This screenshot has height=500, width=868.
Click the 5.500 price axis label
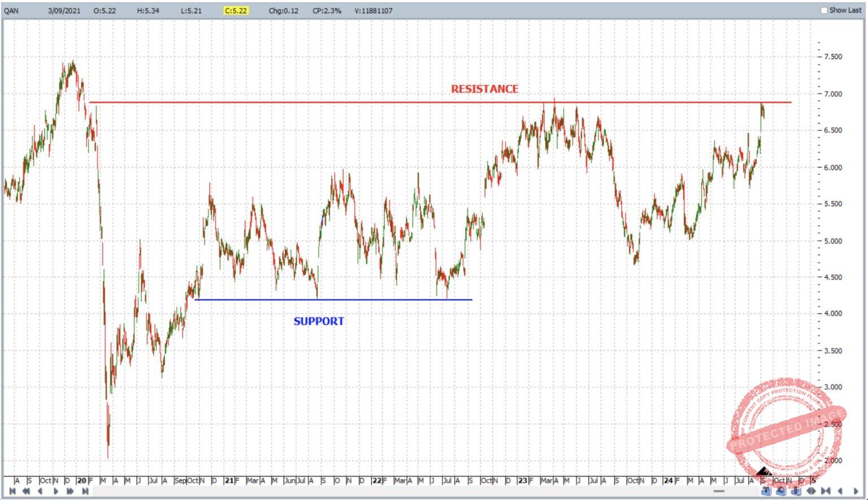tap(833, 204)
